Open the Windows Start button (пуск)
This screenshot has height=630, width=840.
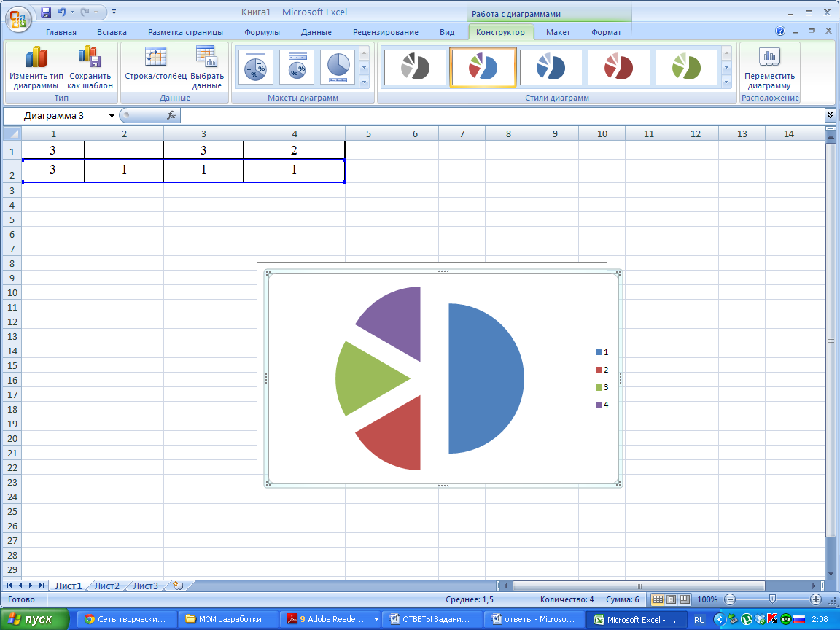point(35,619)
